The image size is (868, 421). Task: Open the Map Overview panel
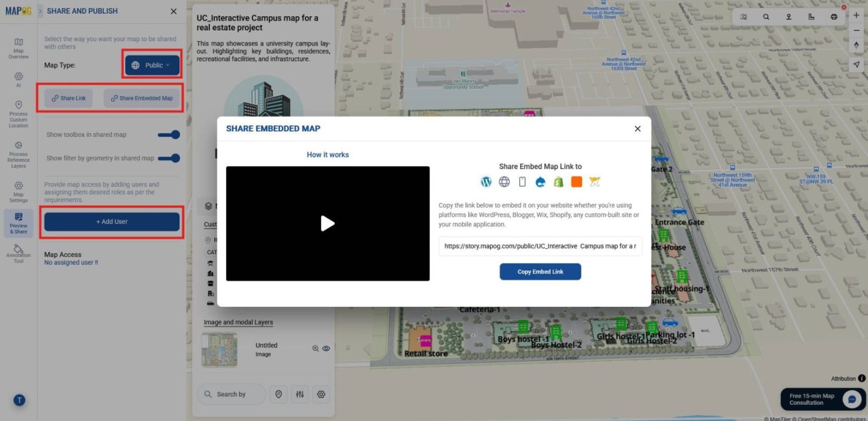(x=18, y=45)
